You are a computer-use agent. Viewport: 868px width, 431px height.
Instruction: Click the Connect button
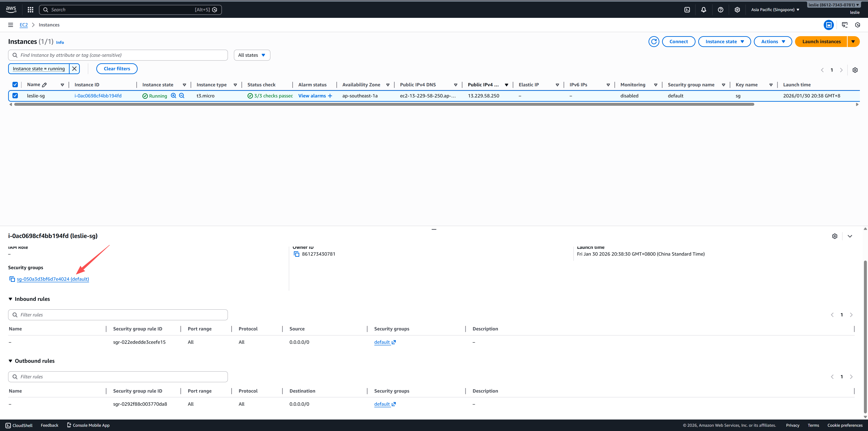point(678,41)
